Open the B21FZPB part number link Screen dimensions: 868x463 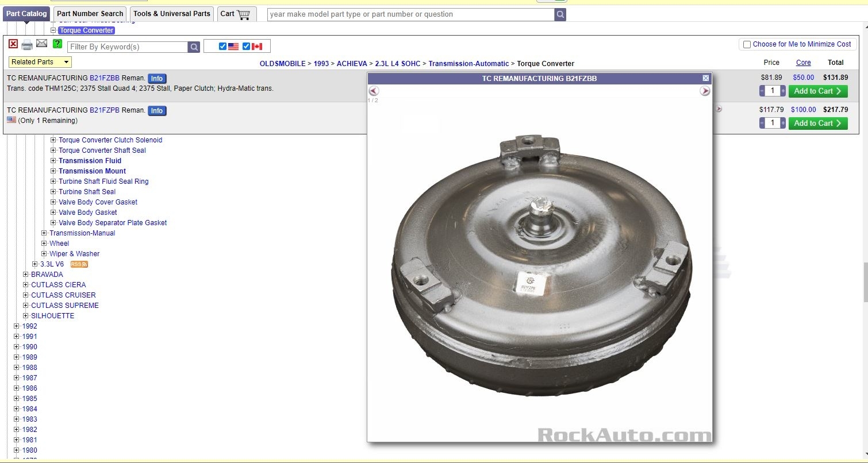(105, 110)
